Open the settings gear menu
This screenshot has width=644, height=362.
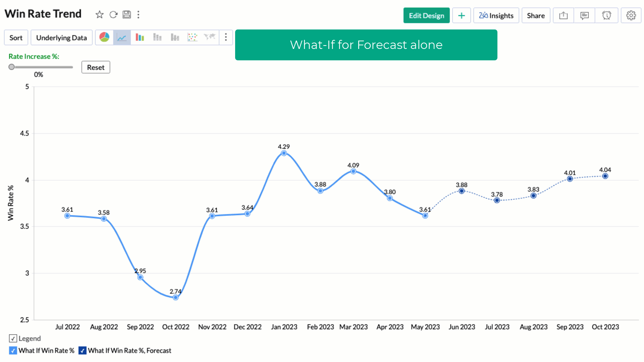[631, 16]
